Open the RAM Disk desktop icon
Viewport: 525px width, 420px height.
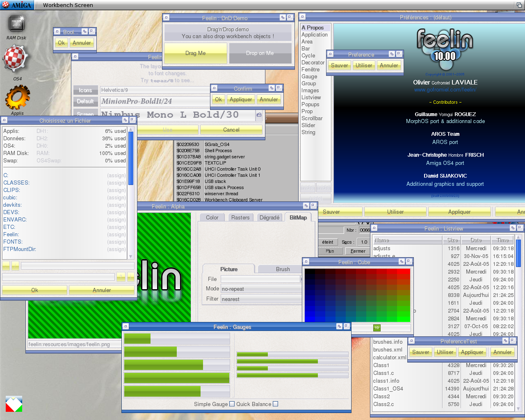16,24
